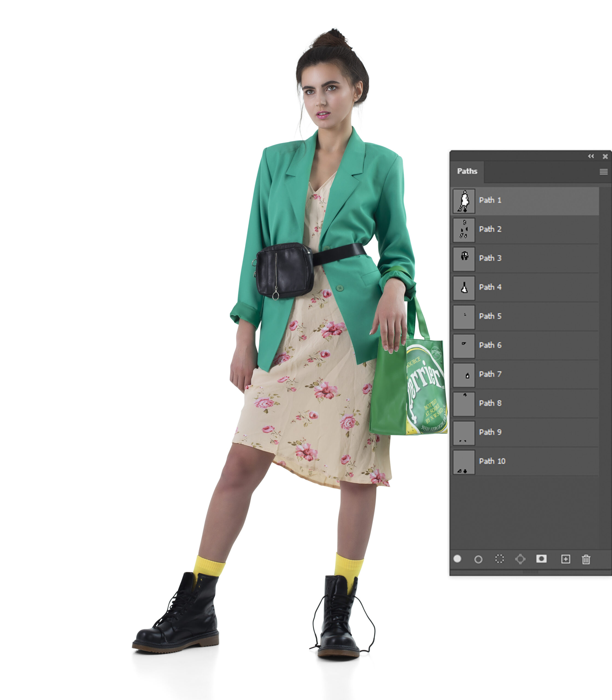Click Fill path with foreground color icon
This screenshot has width=612, height=700.
point(457,559)
